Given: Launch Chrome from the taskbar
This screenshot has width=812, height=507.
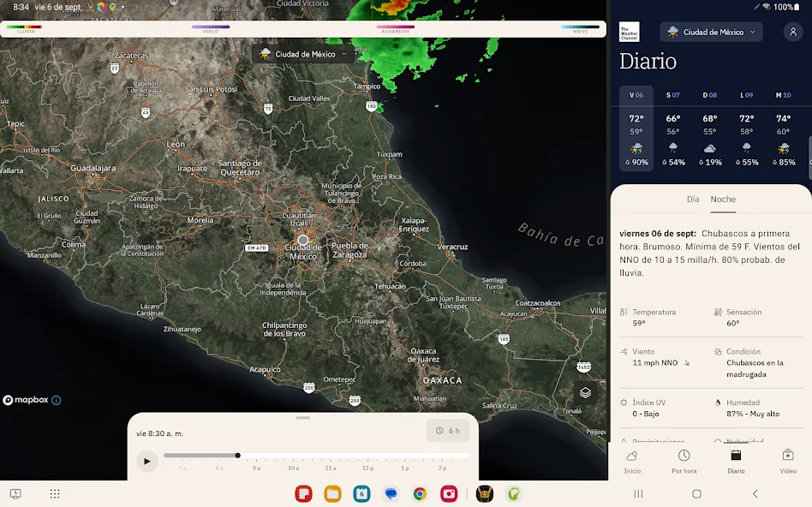Looking at the screenshot, I should click(420, 493).
